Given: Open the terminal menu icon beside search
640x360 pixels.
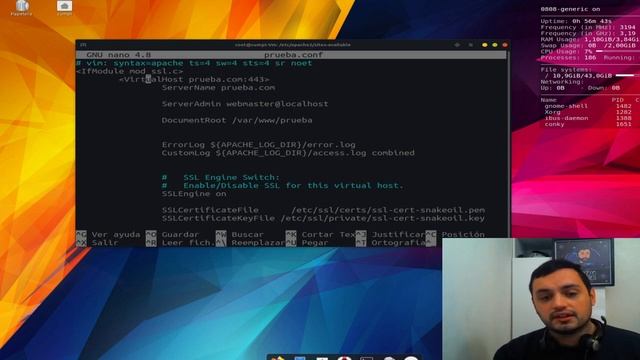Looking at the screenshot, I should coord(471,44).
